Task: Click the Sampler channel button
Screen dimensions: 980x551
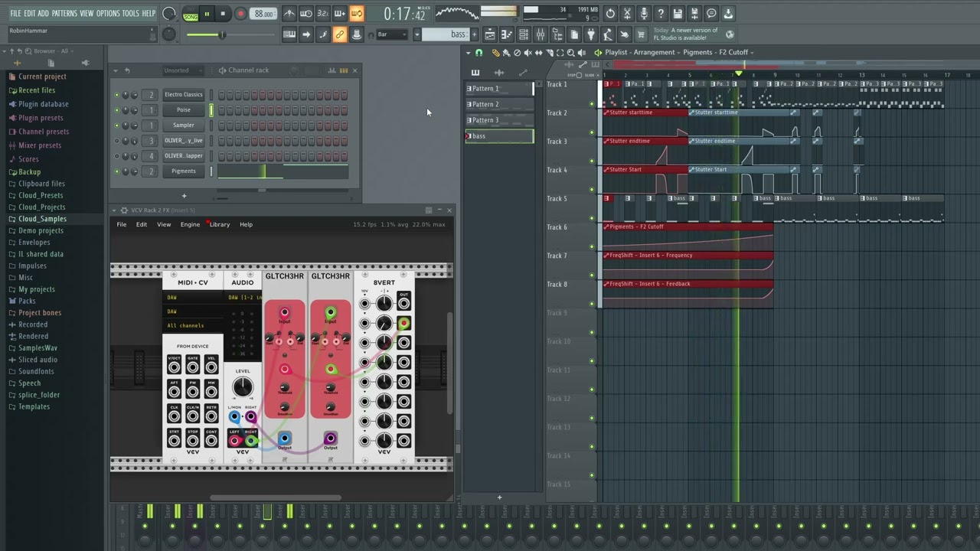Action: point(184,126)
